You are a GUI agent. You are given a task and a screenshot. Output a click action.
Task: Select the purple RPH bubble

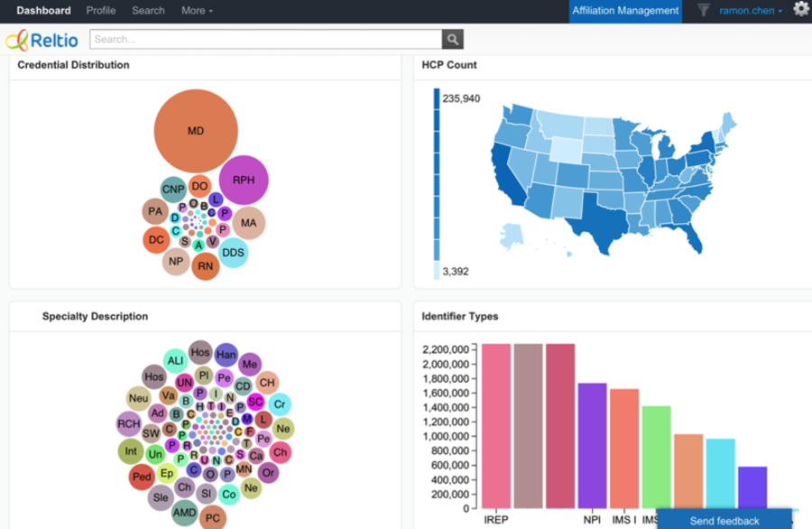coord(244,180)
